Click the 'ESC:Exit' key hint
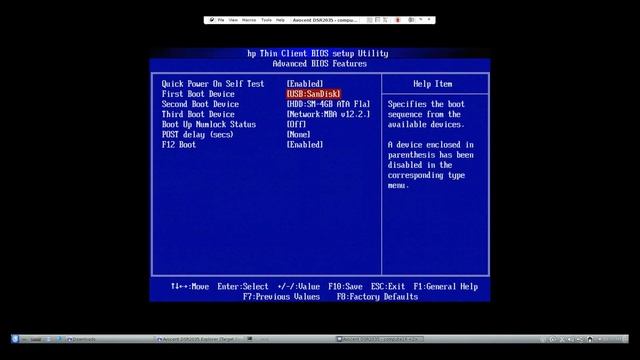 point(388,287)
